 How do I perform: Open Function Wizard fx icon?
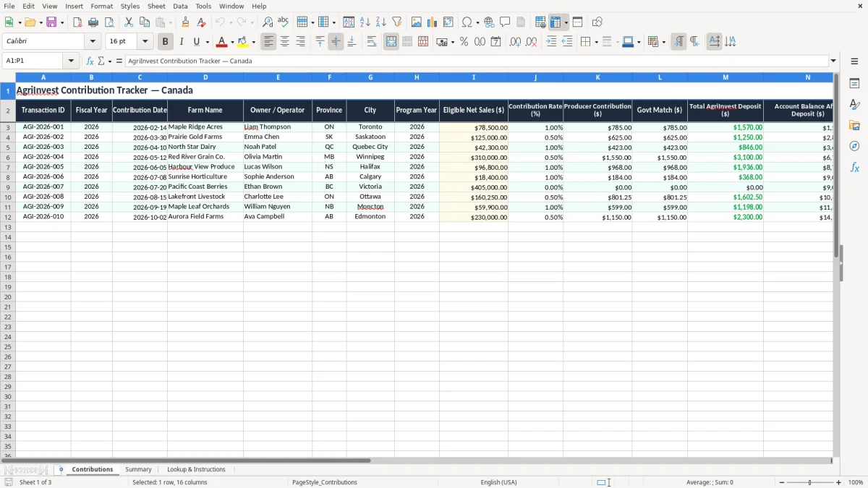point(90,61)
